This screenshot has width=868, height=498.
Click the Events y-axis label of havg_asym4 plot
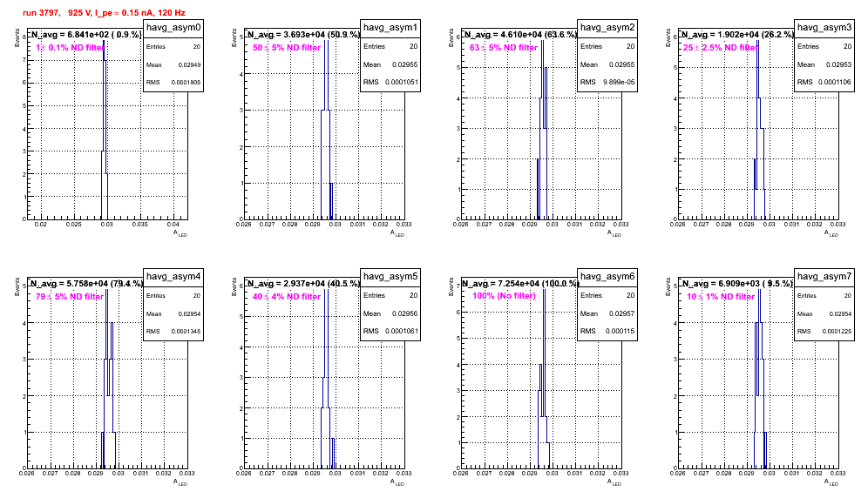[x=17, y=286]
